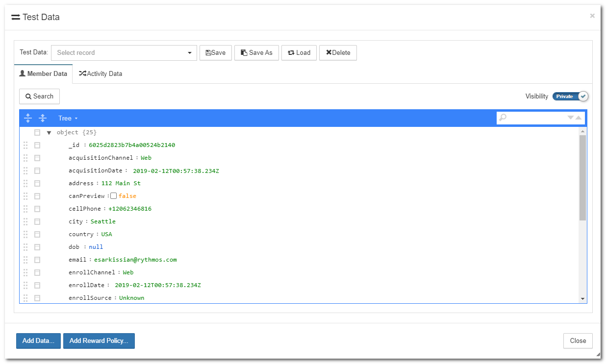Collapse the root object node
The image size is (606, 364).
(x=49, y=133)
